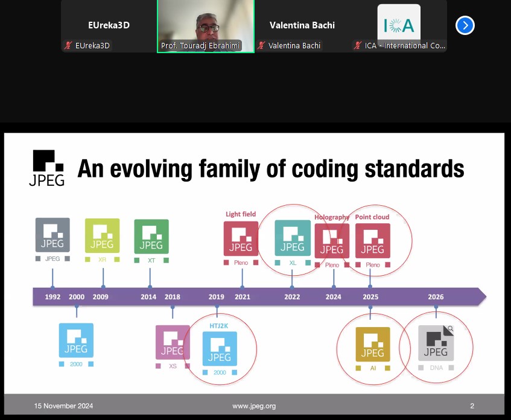
Task: Click the 2026 marker on the timeline
Action: click(436, 297)
